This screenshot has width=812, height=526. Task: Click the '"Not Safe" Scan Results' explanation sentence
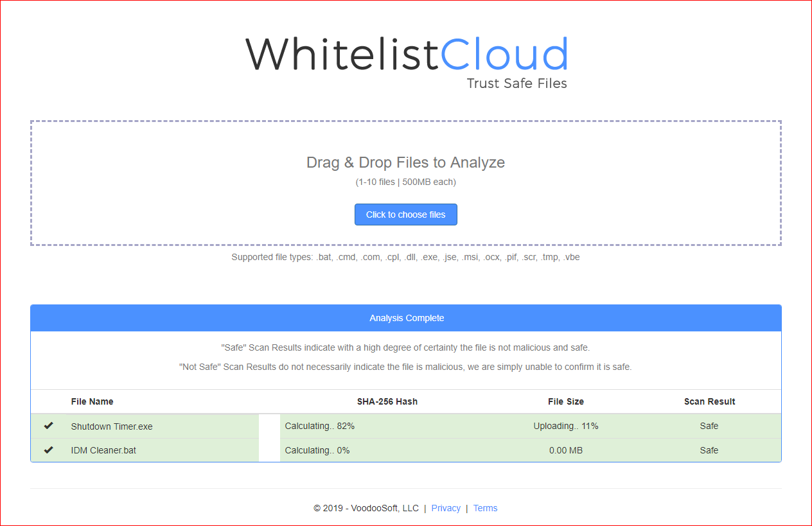click(x=405, y=367)
